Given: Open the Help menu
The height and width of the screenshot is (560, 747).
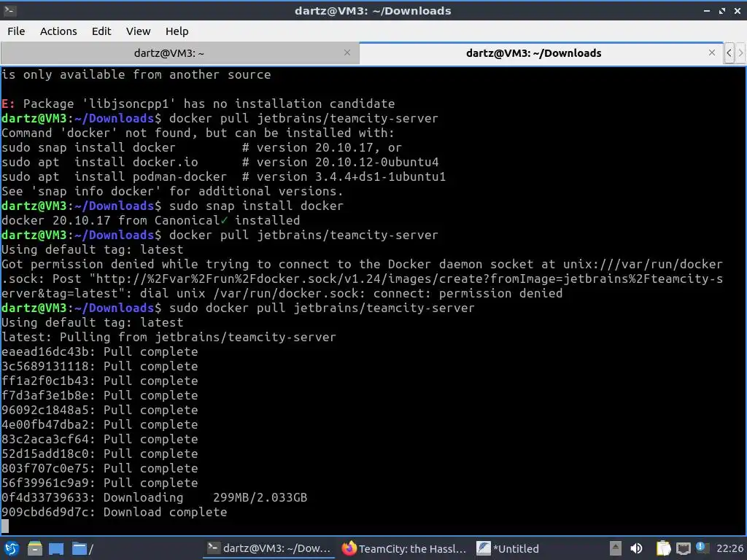Looking at the screenshot, I should pyautogui.click(x=177, y=31).
